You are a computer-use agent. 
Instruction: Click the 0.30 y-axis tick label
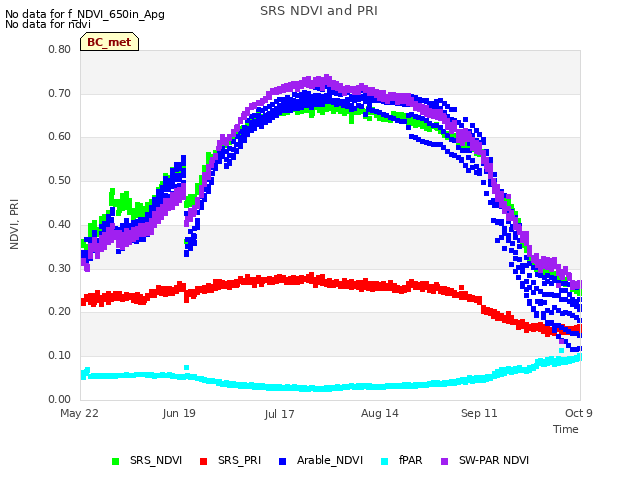(x=60, y=269)
